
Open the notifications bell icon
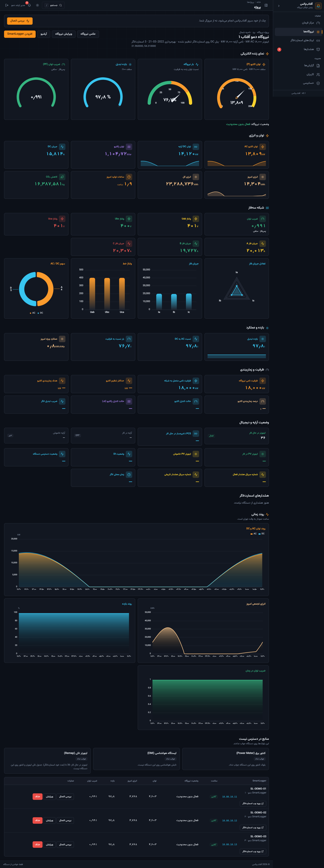pos(29,5)
